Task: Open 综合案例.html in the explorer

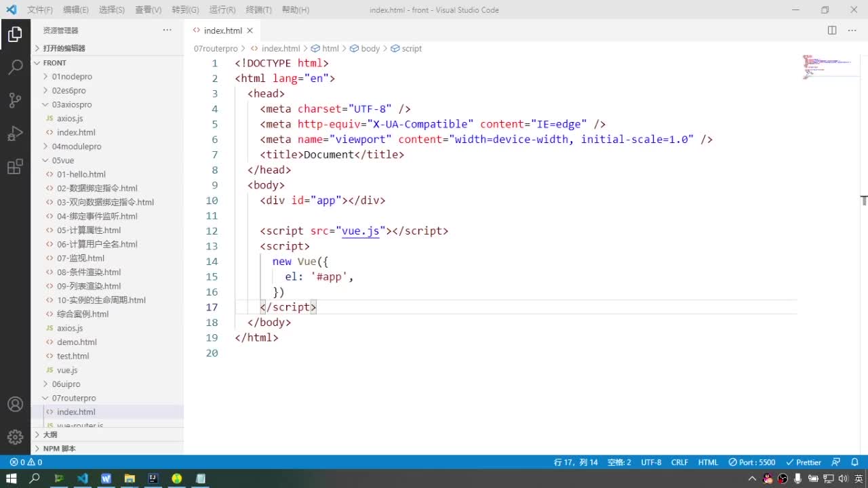Action: [x=108, y=314]
